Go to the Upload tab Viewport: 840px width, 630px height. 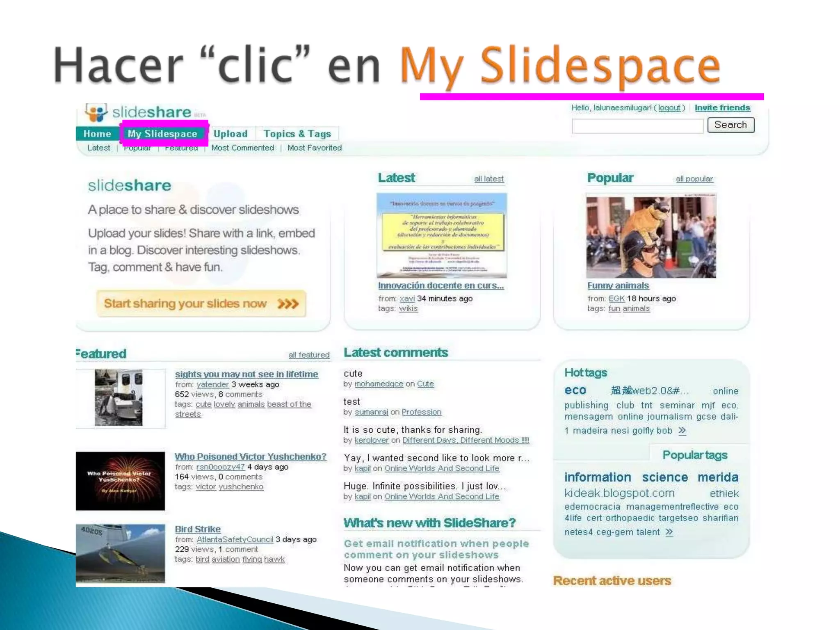(x=231, y=134)
